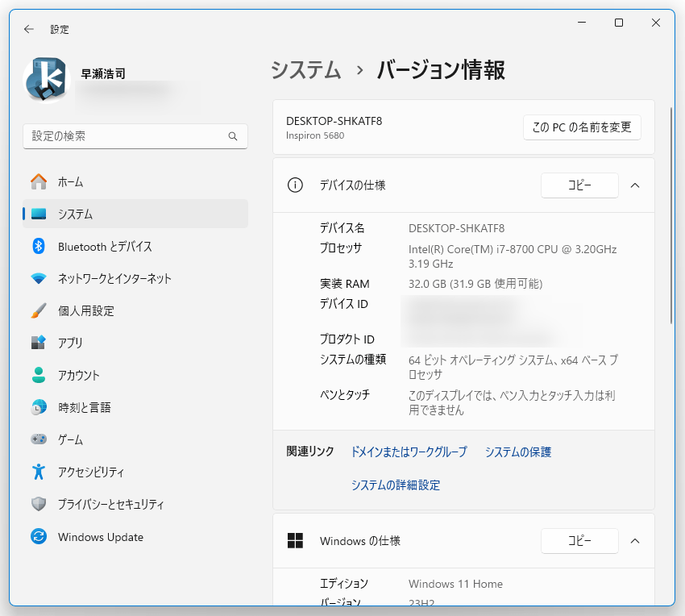Click Inspiron 5680 model text

(x=315, y=135)
